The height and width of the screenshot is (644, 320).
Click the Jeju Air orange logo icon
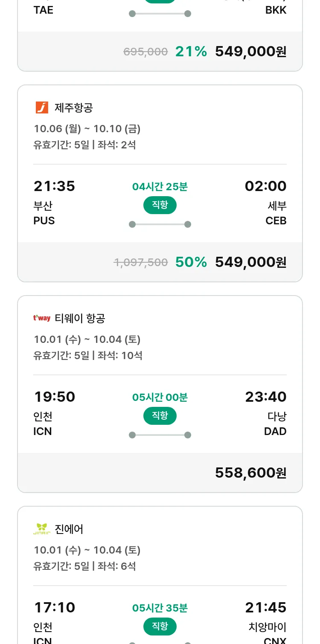tap(42, 107)
